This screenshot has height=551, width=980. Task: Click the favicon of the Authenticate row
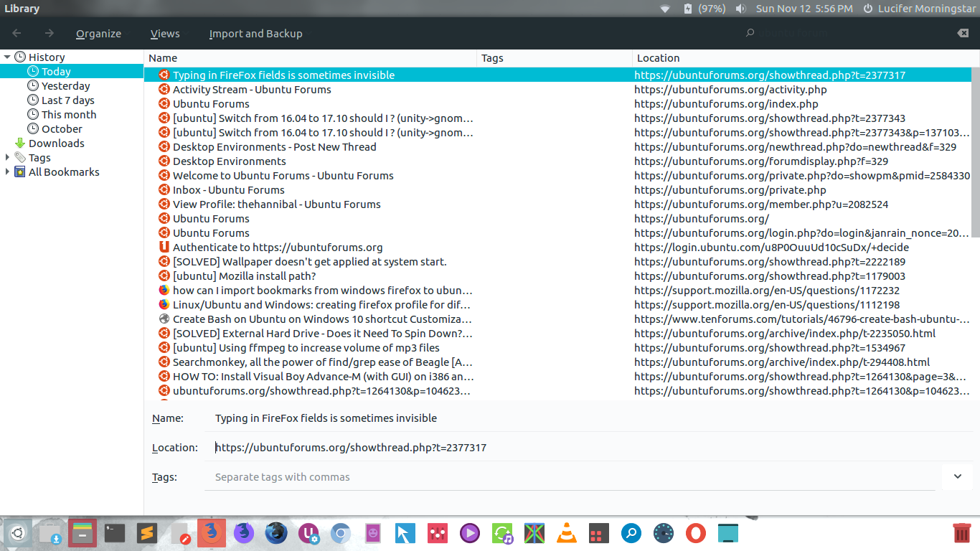tap(164, 248)
